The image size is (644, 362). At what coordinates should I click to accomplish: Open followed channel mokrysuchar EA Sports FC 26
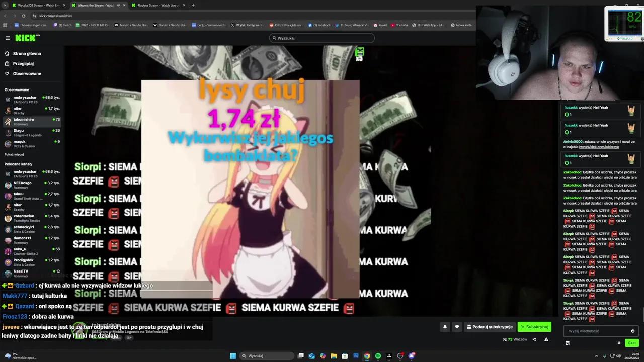click(x=32, y=99)
